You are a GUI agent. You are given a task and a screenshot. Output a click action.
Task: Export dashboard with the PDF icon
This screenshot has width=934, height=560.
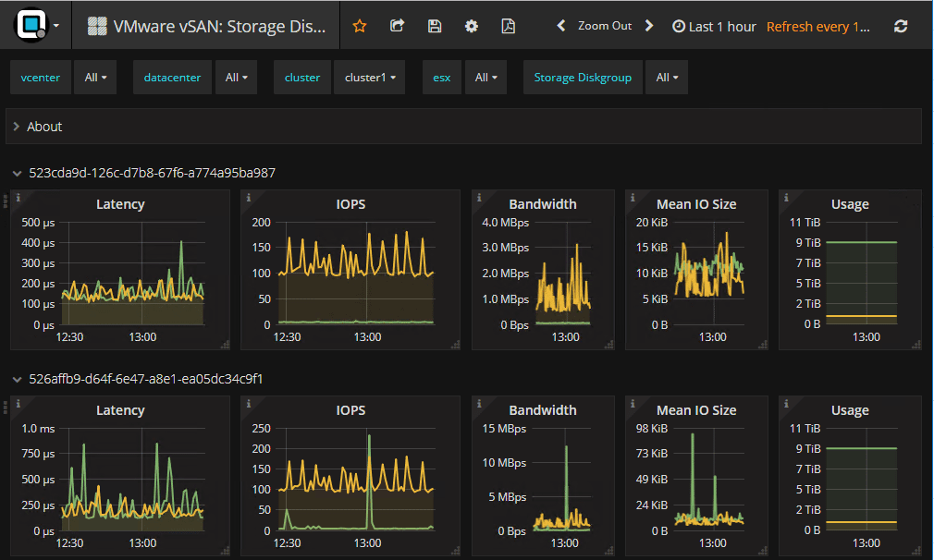click(x=508, y=26)
